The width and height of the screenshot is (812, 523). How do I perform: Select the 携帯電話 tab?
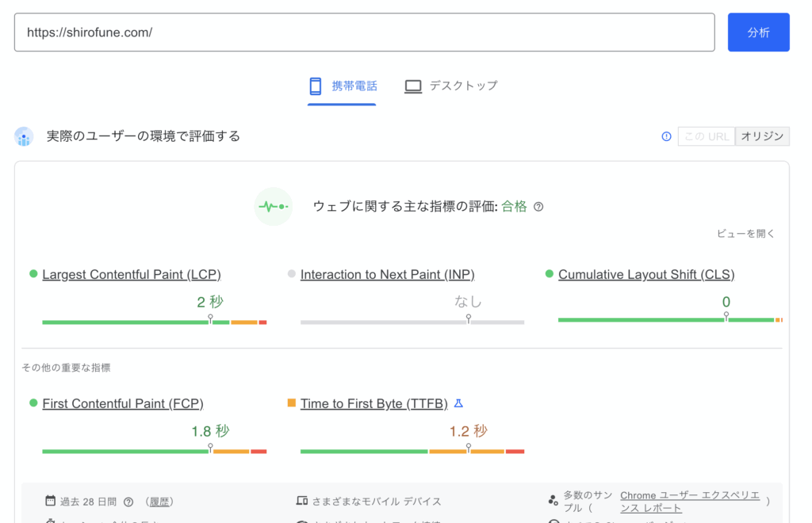[x=354, y=86]
